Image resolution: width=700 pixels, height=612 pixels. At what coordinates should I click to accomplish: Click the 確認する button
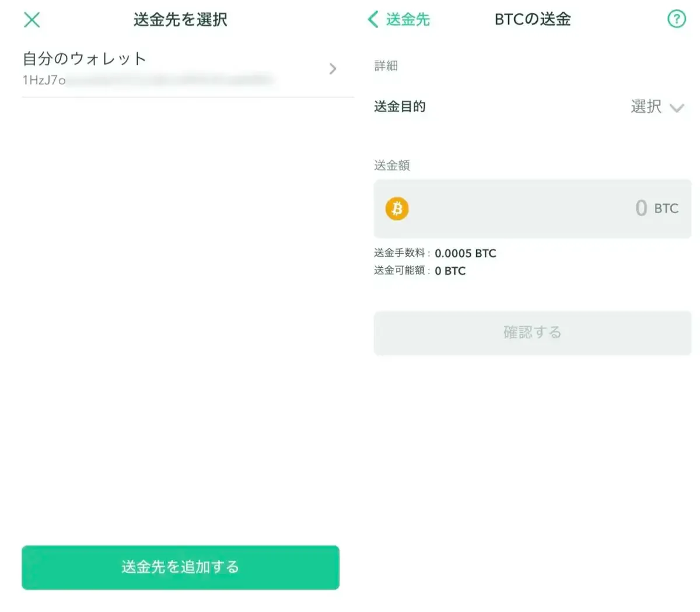tap(533, 333)
